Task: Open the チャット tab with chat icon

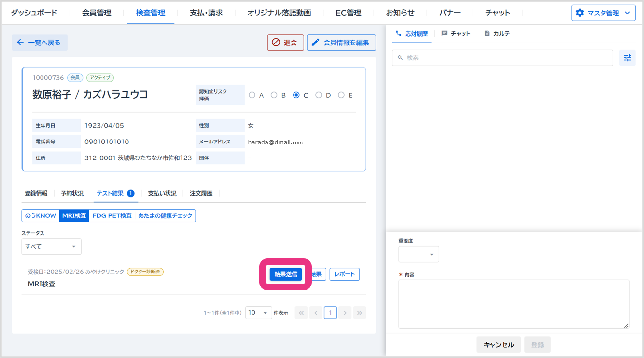Action: (x=456, y=34)
